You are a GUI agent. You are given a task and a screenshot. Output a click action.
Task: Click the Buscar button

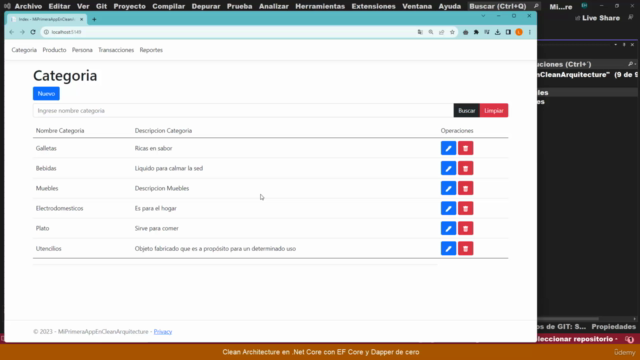467,111
